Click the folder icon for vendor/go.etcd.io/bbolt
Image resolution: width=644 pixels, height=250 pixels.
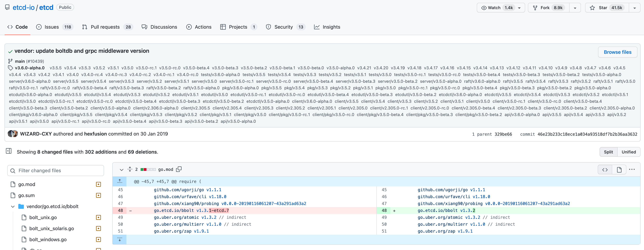[21, 206]
